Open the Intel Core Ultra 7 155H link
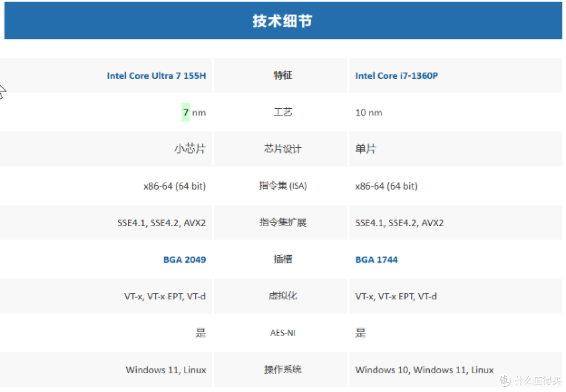 click(x=156, y=76)
